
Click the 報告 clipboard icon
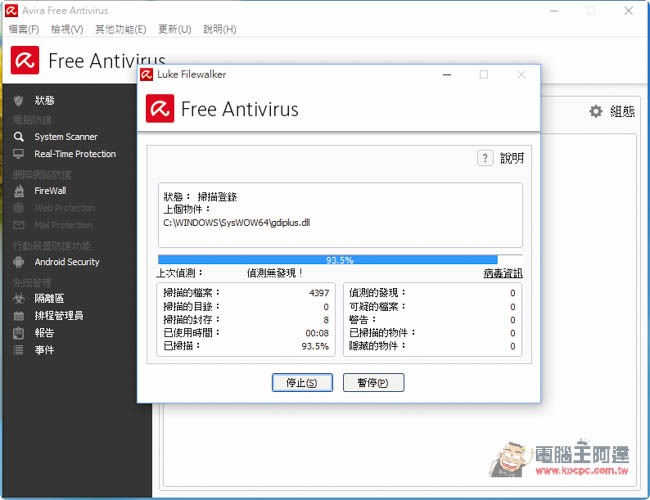(19, 333)
